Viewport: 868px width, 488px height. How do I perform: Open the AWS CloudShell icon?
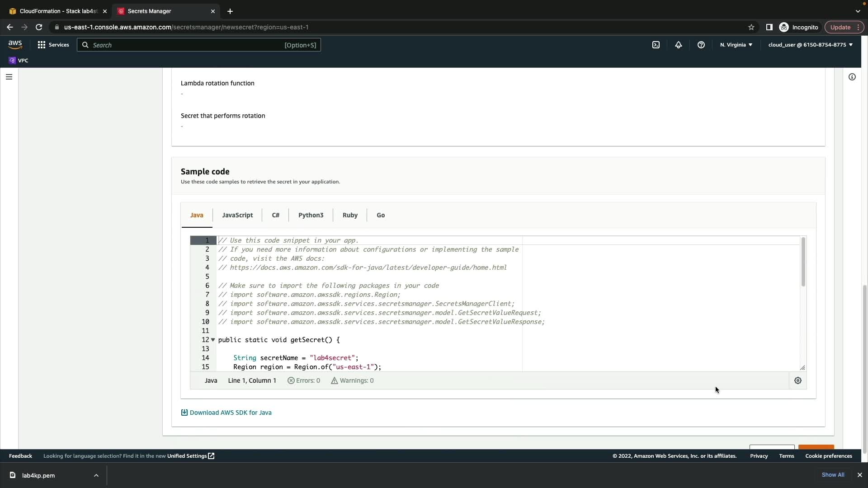[656, 45]
